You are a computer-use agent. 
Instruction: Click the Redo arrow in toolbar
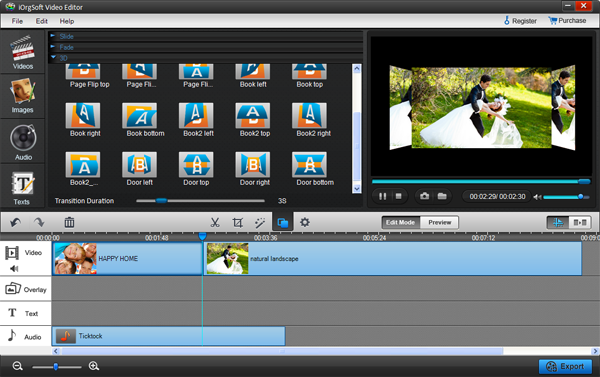39,222
